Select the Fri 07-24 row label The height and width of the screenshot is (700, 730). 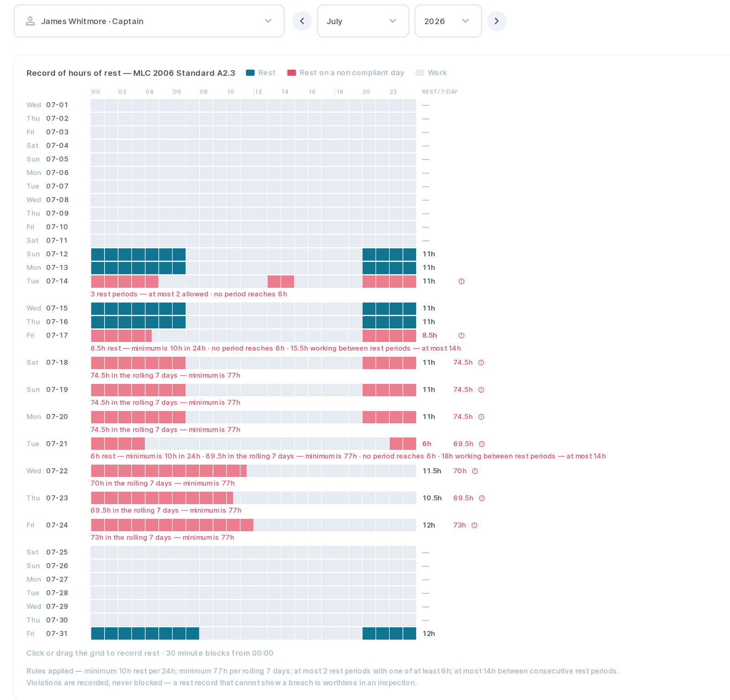coord(47,525)
